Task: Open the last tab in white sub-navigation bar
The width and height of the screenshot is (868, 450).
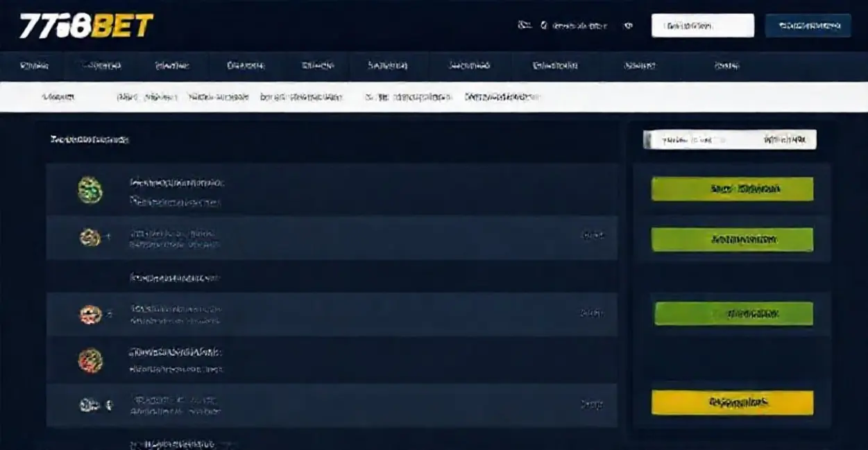Action: (x=502, y=98)
